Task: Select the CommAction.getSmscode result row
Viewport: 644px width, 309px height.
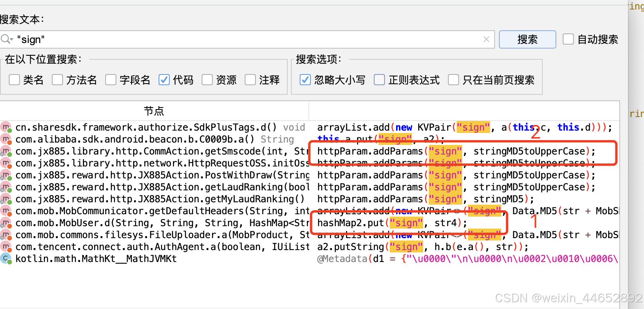Action: pos(310,151)
